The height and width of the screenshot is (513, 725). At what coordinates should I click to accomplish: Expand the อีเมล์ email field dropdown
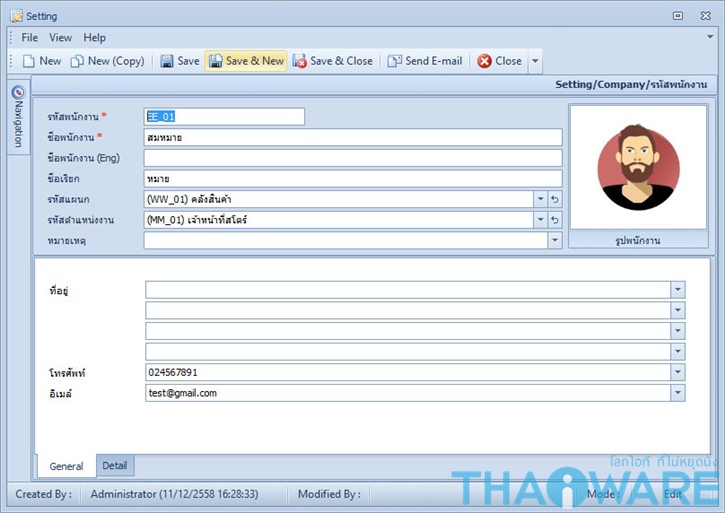677,393
